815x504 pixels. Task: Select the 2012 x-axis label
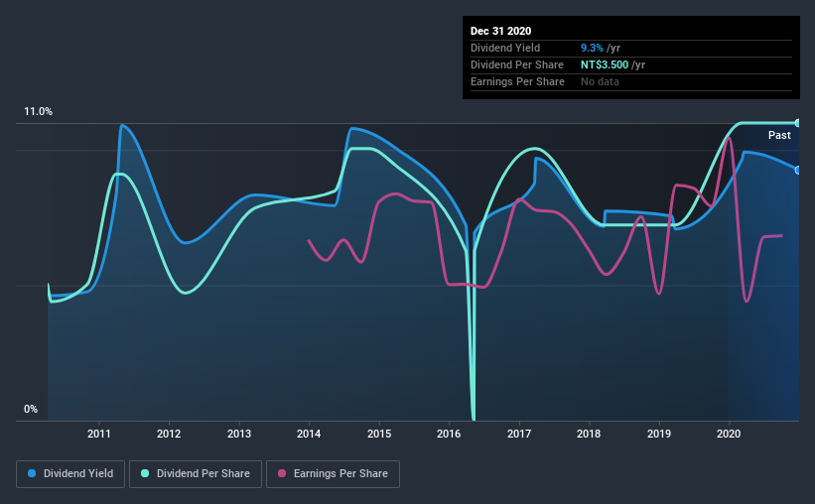(169, 434)
